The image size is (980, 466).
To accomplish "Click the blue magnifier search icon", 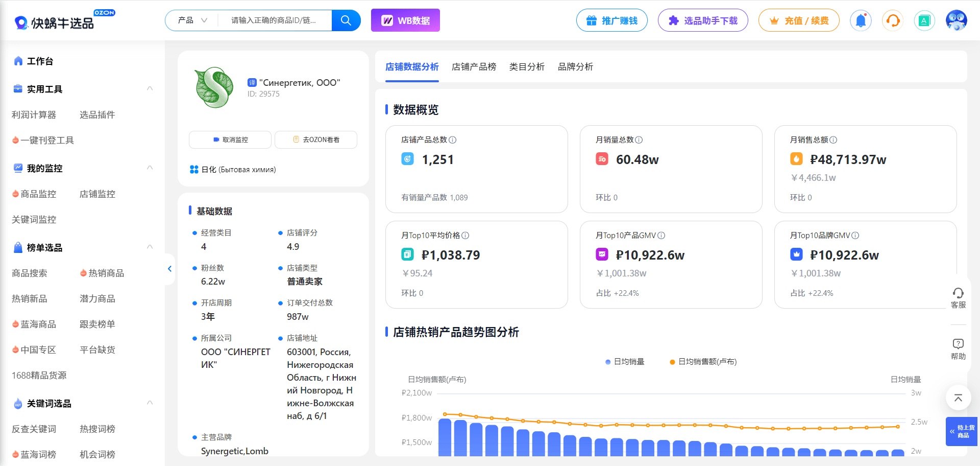I will [346, 20].
